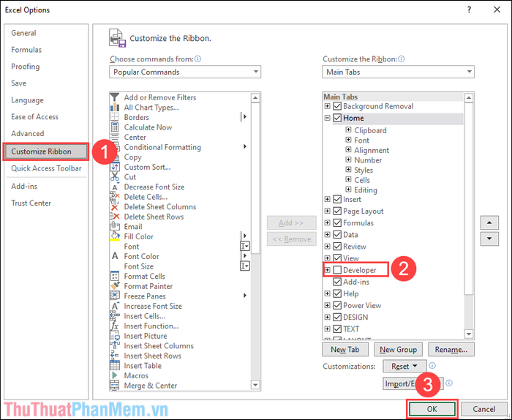Uncheck the Home tab checkbox
The height and width of the screenshot is (420, 512).
[x=338, y=118]
